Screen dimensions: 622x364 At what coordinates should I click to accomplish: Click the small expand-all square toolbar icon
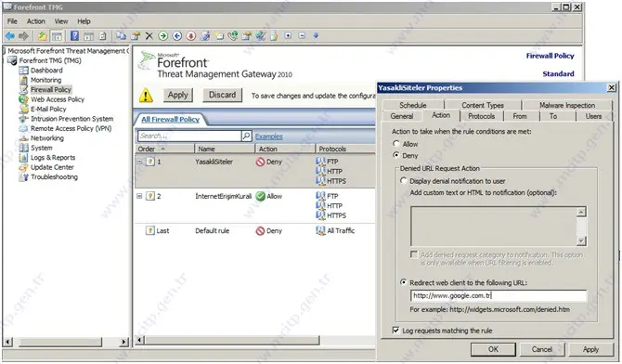(x=288, y=35)
